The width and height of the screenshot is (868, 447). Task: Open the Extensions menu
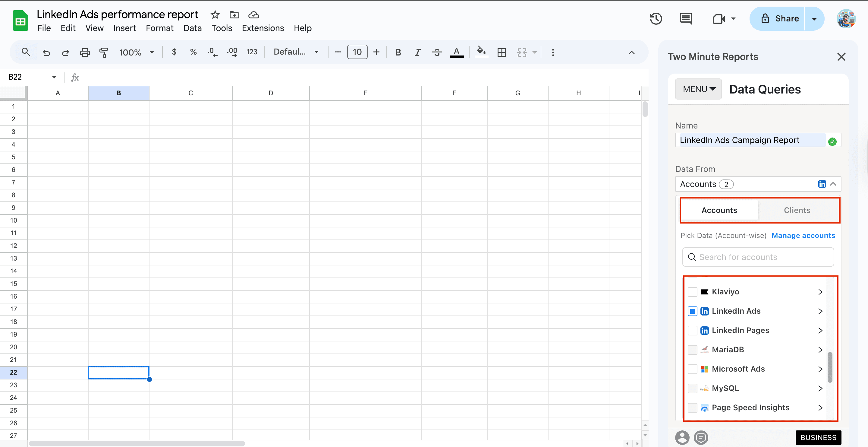coord(263,28)
